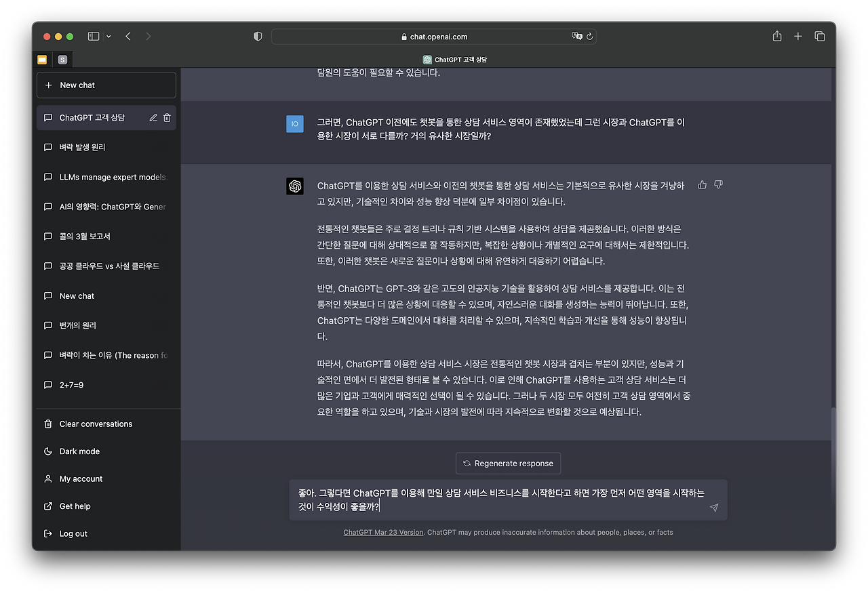Open the ChatGPT Mar 23 Version link
Viewport: 868px width, 593px height.
pyautogui.click(x=383, y=532)
